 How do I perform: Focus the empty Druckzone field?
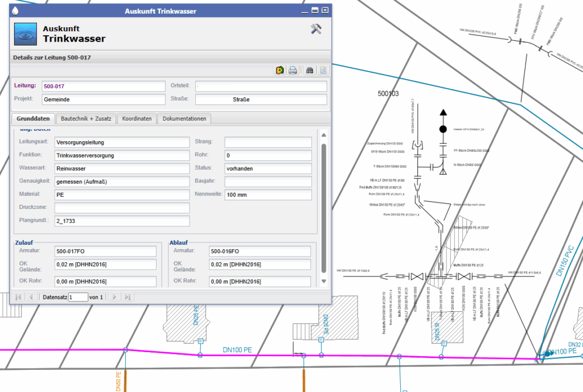(x=122, y=208)
